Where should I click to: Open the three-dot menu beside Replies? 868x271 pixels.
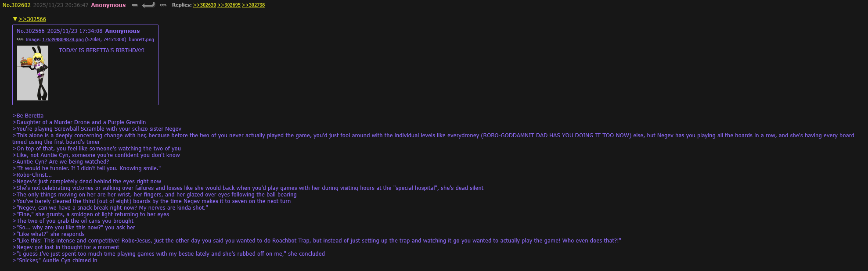pos(163,5)
